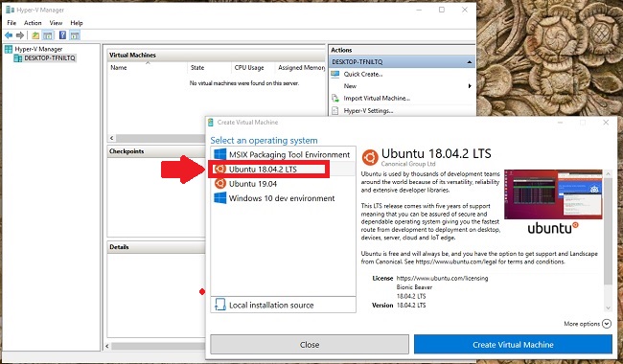Click Import Virtual Machine action

tap(377, 98)
